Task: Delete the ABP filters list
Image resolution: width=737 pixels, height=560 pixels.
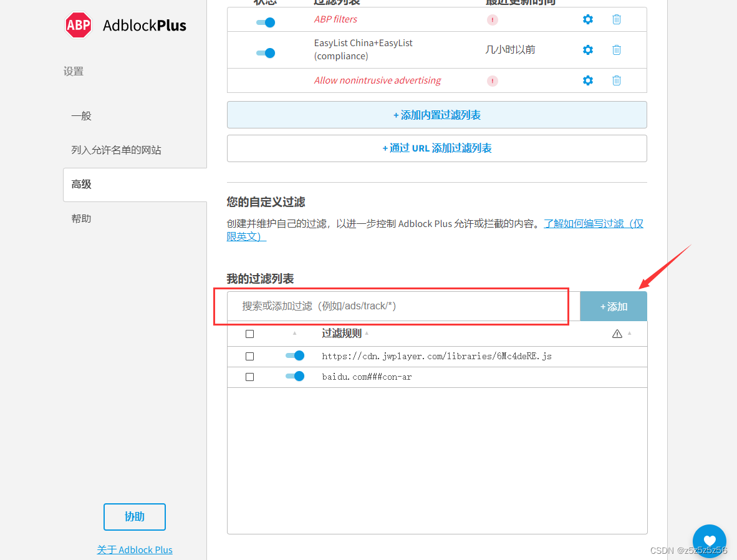Action: tap(616, 19)
